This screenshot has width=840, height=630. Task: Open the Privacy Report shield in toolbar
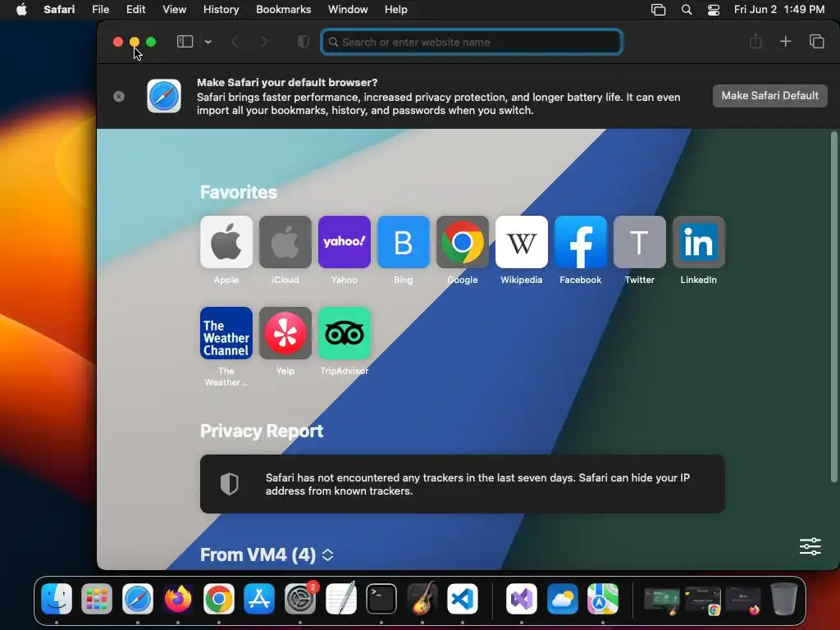pyautogui.click(x=304, y=42)
